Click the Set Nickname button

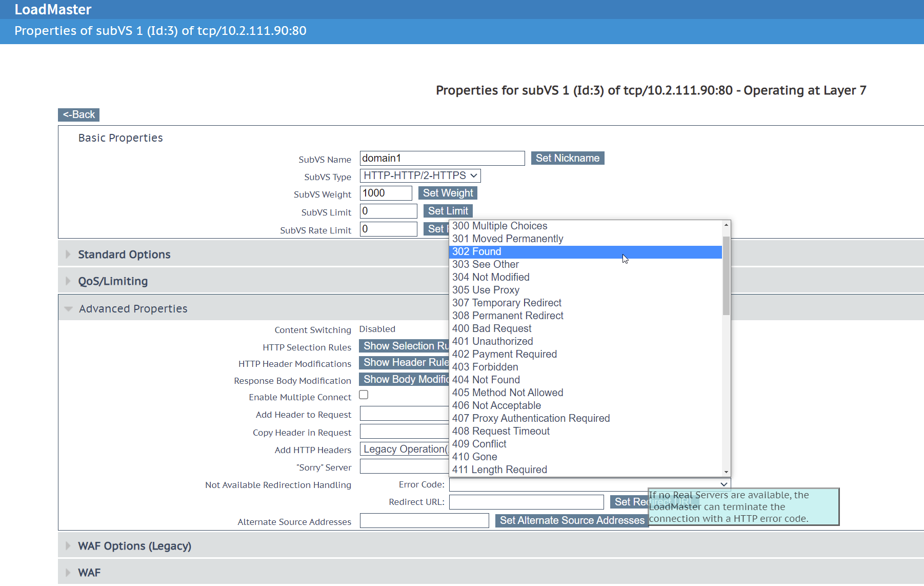tap(568, 158)
